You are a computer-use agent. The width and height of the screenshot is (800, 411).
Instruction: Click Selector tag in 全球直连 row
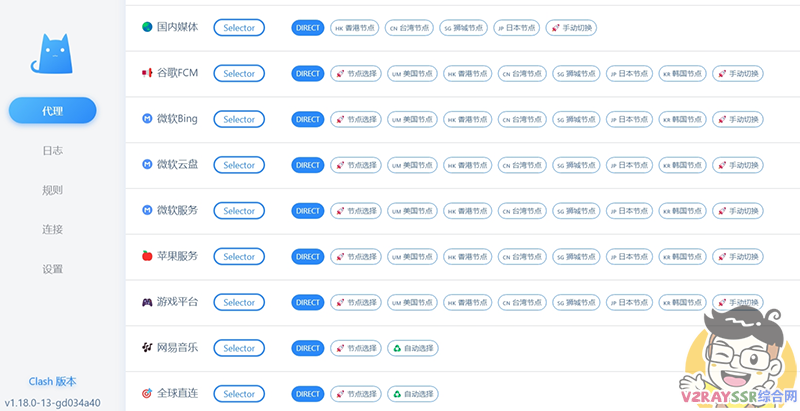tap(239, 394)
